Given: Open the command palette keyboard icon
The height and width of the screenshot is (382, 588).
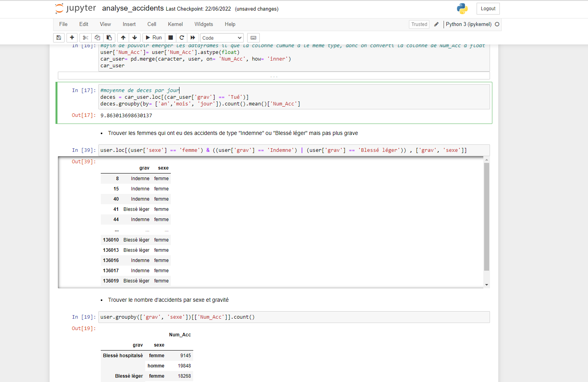Looking at the screenshot, I should [253, 37].
